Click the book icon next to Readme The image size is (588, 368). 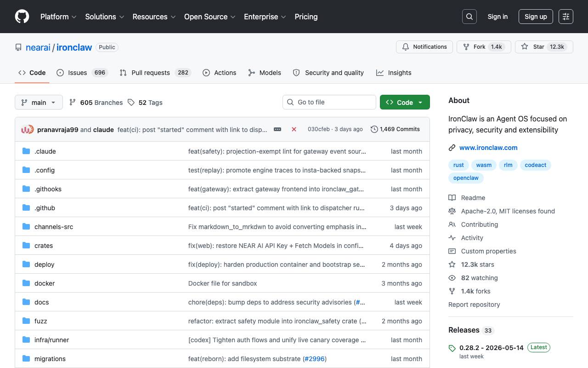(452, 198)
